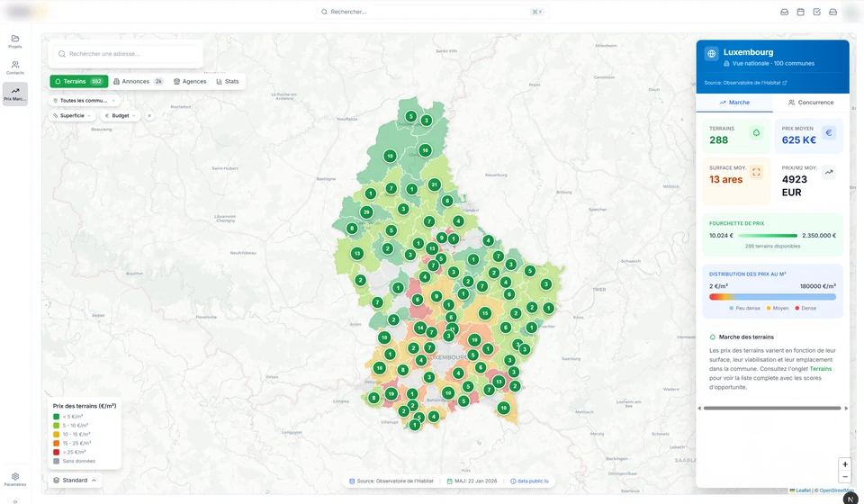This screenshot has width=864, height=504.
Task: Select the Prix Marché sidebar icon
Action: [x=15, y=94]
